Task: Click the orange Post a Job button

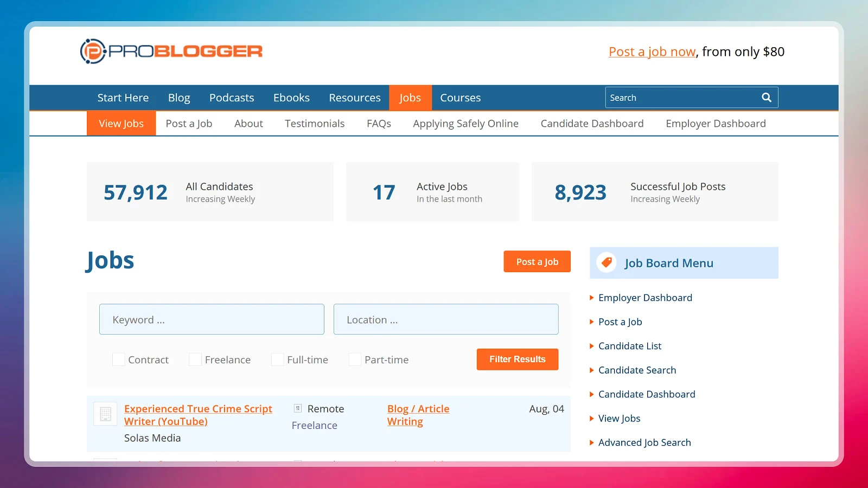Action: pos(537,261)
